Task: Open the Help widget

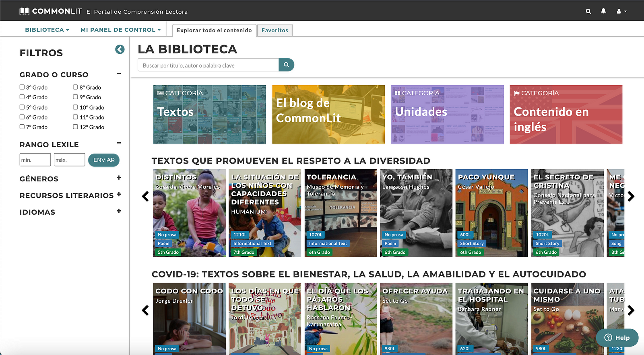Action: [x=617, y=338]
